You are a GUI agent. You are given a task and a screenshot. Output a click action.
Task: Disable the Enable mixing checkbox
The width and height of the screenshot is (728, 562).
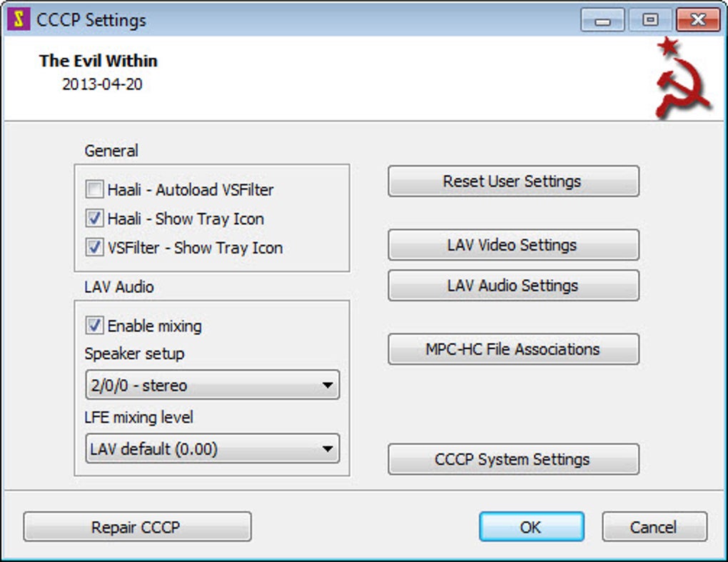[x=94, y=326]
